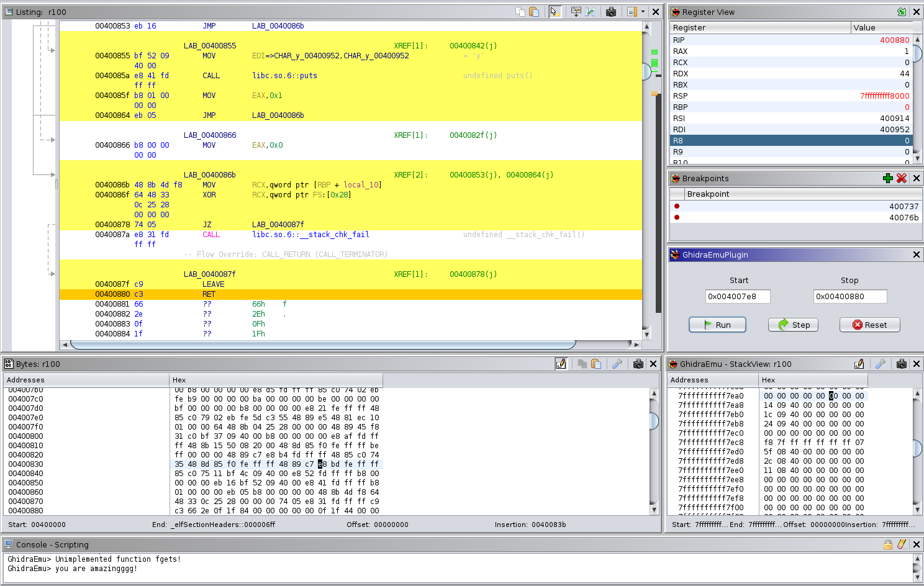This screenshot has height=586, width=924.
Task: Click the RET instruction at 00400880
Action: (x=209, y=294)
